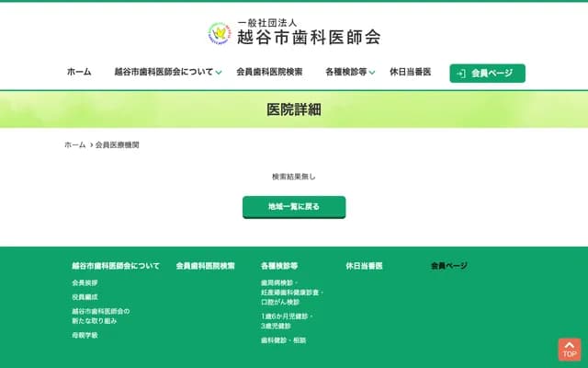The height and width of the screenshot is (368, 588).
Task: Select 休日当番医 in the top menu
Action: (x=410, y=72)
